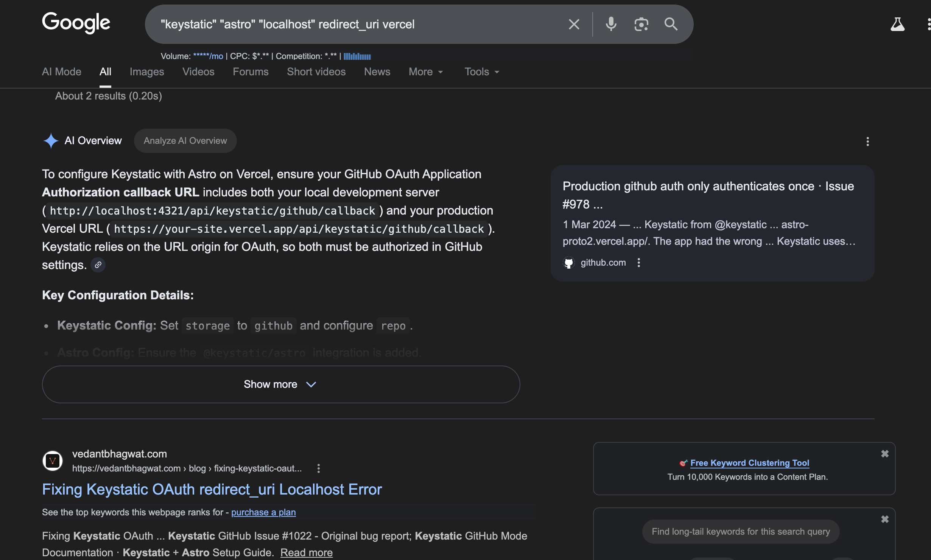931x560 pixels.
Task: Click the Read more link
Action: [307, 552]
